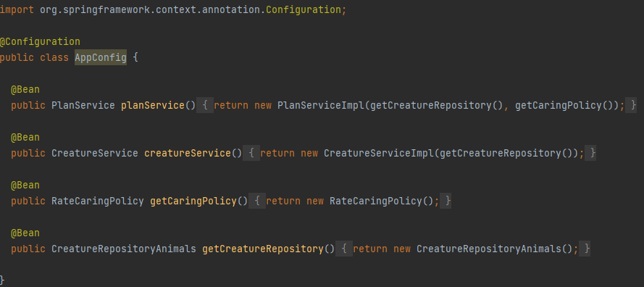Viewport: 644px width, 287px height.
Task: Expand folded creatureService method opening brace
Action: coord(251,154)
